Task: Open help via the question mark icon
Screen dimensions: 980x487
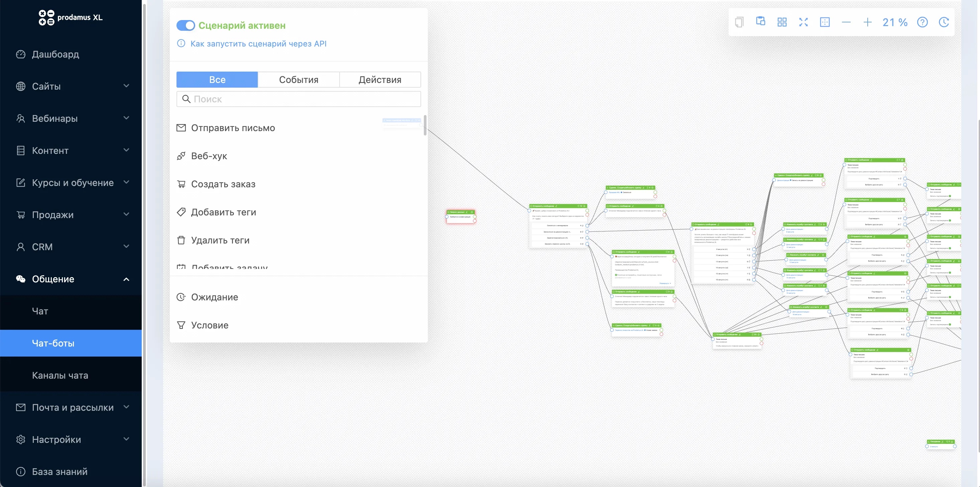Action: 922,22
